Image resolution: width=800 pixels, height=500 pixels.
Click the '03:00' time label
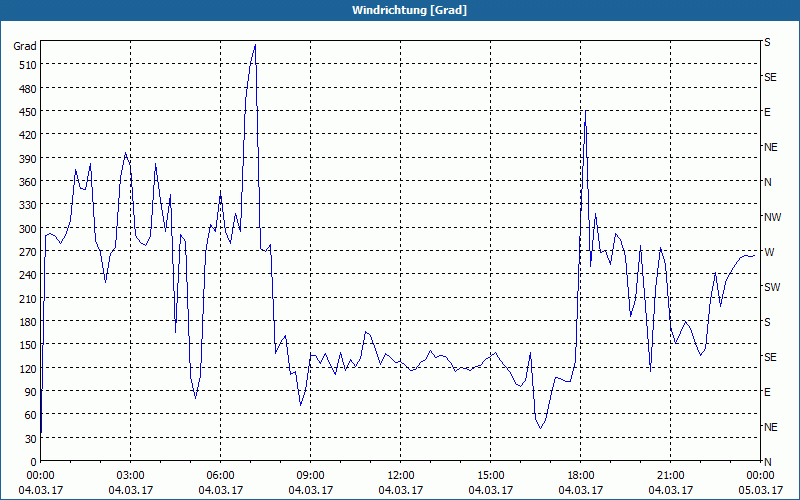[x=131, y=476]
